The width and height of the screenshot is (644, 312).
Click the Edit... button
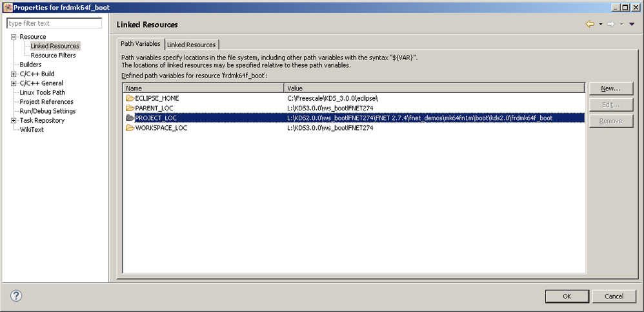pyautogui.click(x=610, y=105)
